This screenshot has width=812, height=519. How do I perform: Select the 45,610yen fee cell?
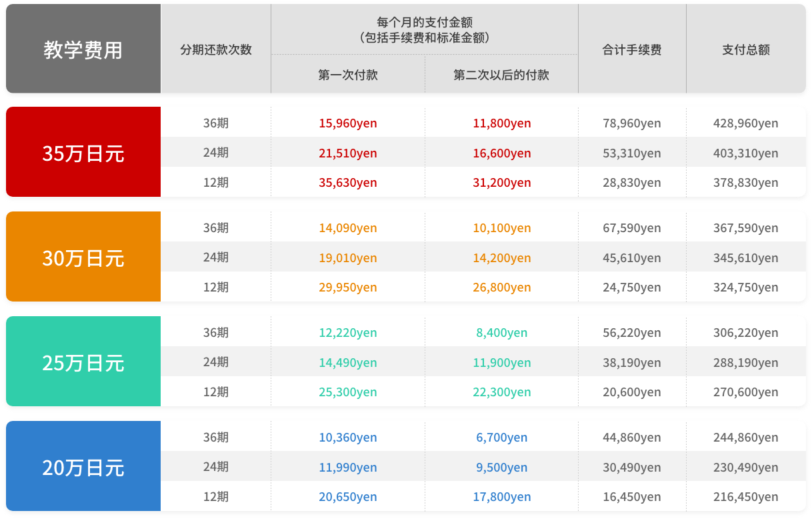(632, 258)
